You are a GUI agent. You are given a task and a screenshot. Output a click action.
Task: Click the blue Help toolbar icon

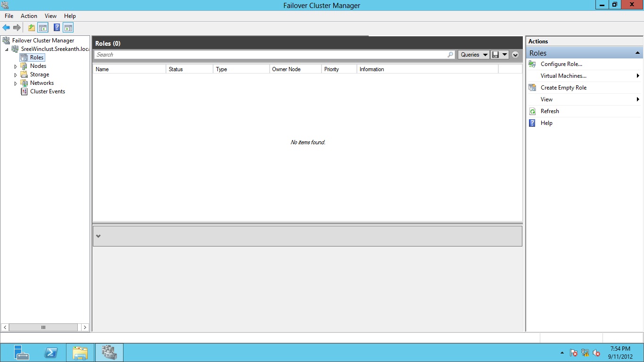[57, 28]
